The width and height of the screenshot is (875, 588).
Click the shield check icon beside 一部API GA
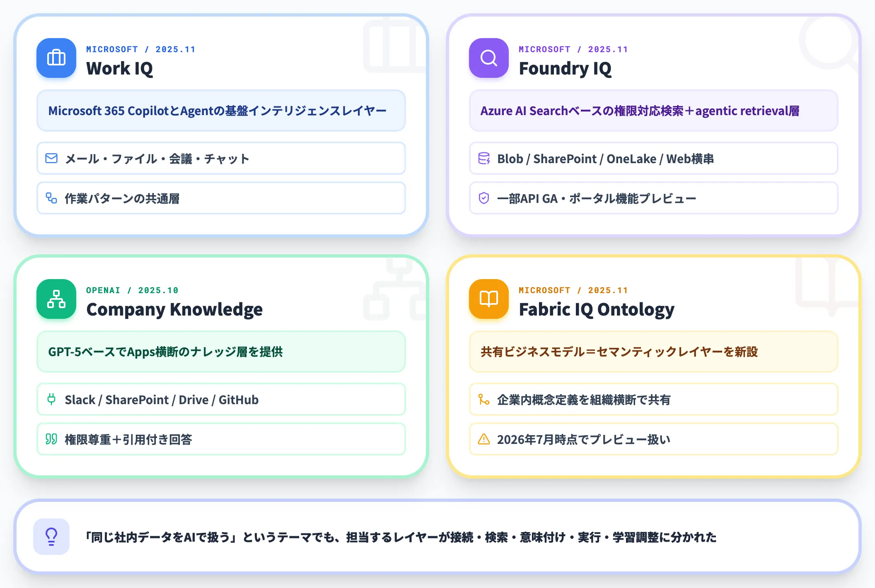[484, 198]
